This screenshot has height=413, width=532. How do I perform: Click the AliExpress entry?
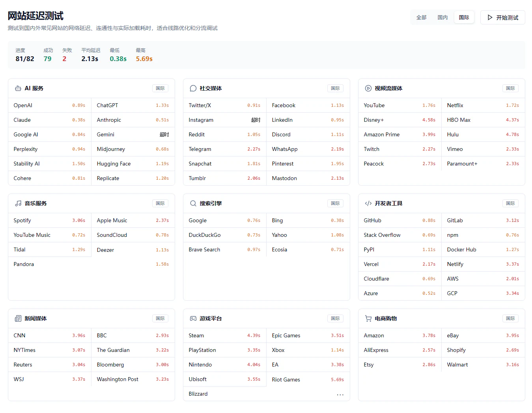click(x=400, y=350)
